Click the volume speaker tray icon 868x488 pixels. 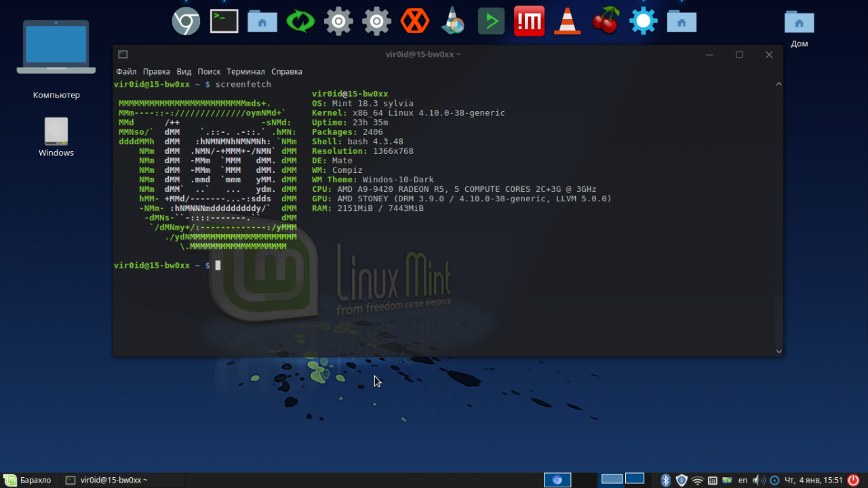point(758,481)
